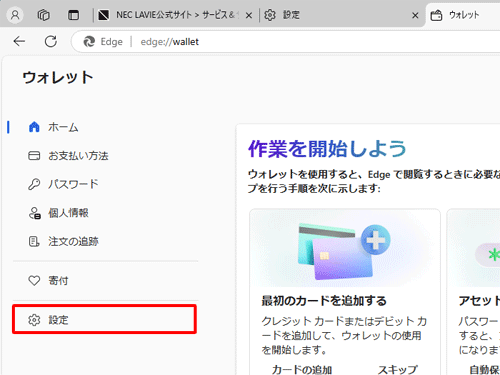
Task: Open the Workspaces icon
Action: click(x=44, y=15)
